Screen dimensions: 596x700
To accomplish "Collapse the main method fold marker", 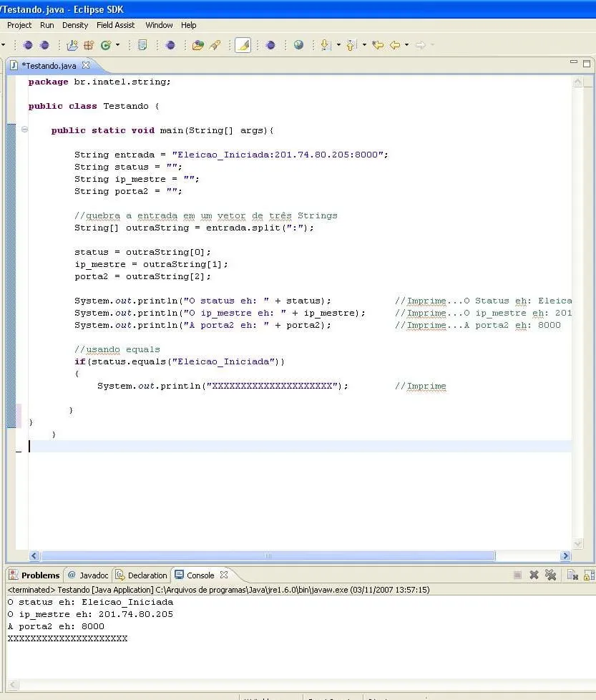I will [x=24, y=130].
